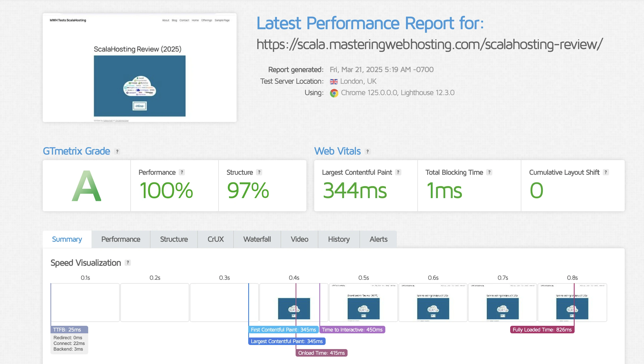Switch to the Performance tab
644x364 pixels.
coord(121,239)
